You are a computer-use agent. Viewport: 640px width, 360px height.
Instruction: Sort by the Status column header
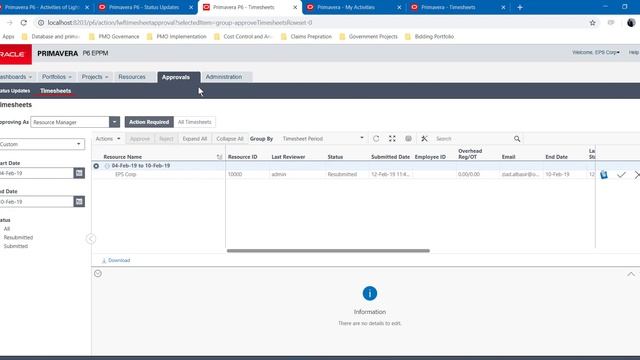coord(335,157)
